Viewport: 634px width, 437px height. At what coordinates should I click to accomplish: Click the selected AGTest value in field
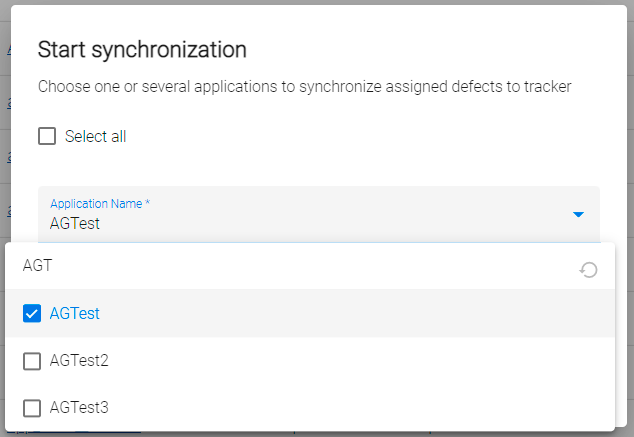point(75,223)
